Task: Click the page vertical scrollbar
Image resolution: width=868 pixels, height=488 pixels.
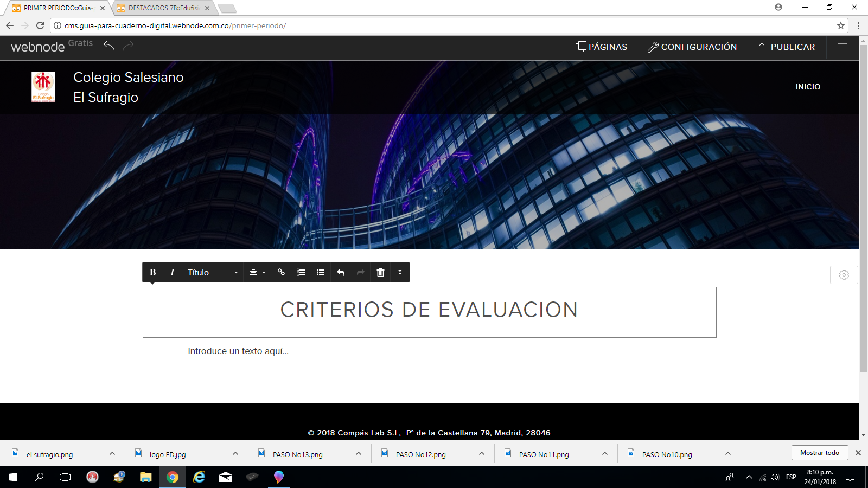Action: 863,208
